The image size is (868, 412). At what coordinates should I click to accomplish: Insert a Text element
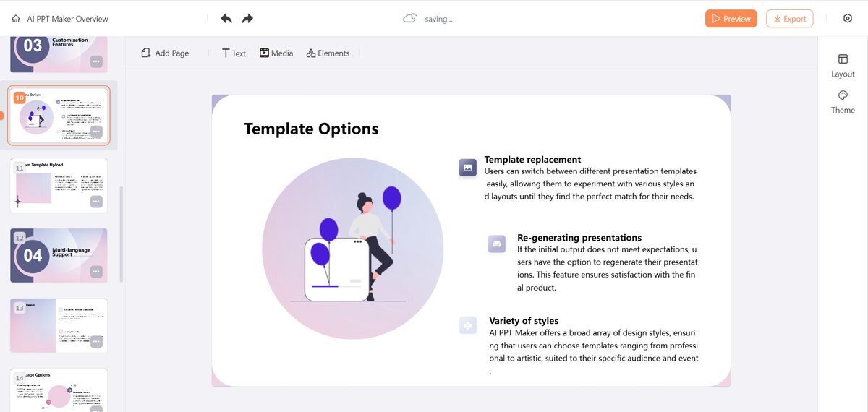[234, 53]
